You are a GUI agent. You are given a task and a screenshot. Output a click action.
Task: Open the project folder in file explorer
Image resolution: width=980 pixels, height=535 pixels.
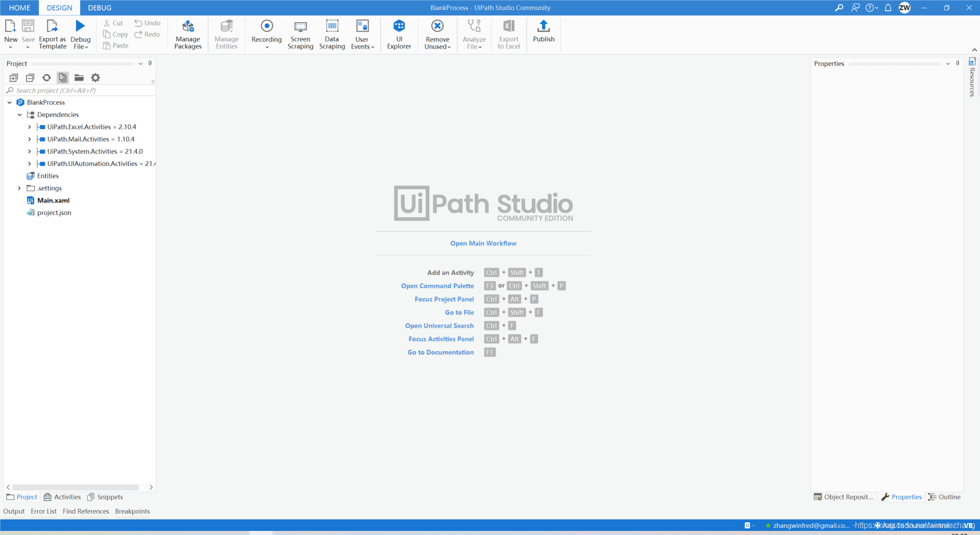click(x=79, y=78)
